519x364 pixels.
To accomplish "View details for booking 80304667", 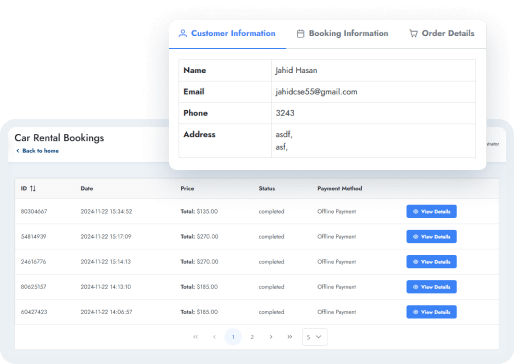I will pyautogui.click(x=431, y=211).
